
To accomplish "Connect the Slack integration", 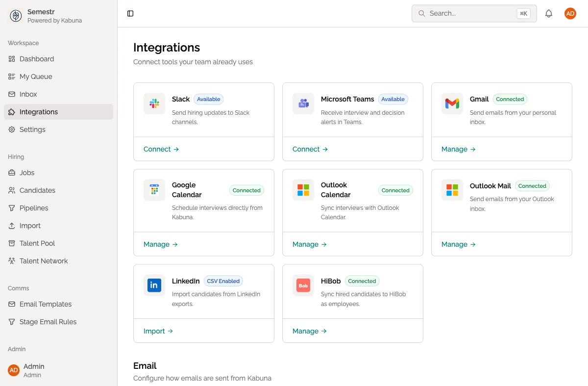I will (x=157, y=149).
